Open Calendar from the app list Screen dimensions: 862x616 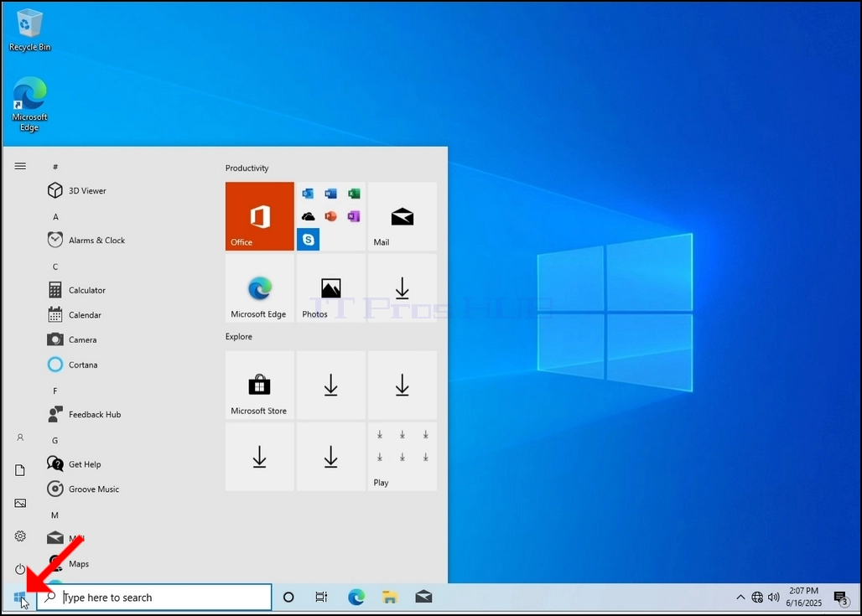point(75,315)
